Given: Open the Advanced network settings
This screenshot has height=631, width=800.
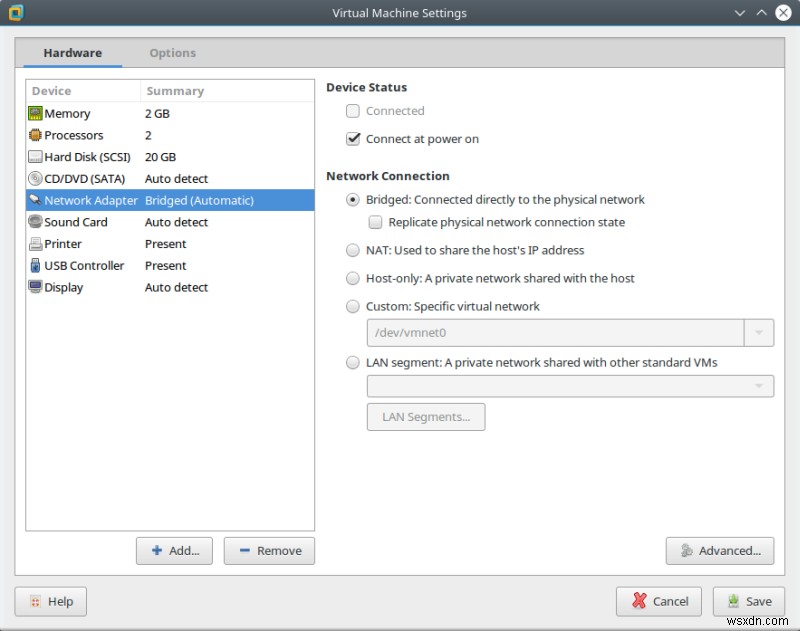Looking at the screenshot, I should tap(720, 550).
